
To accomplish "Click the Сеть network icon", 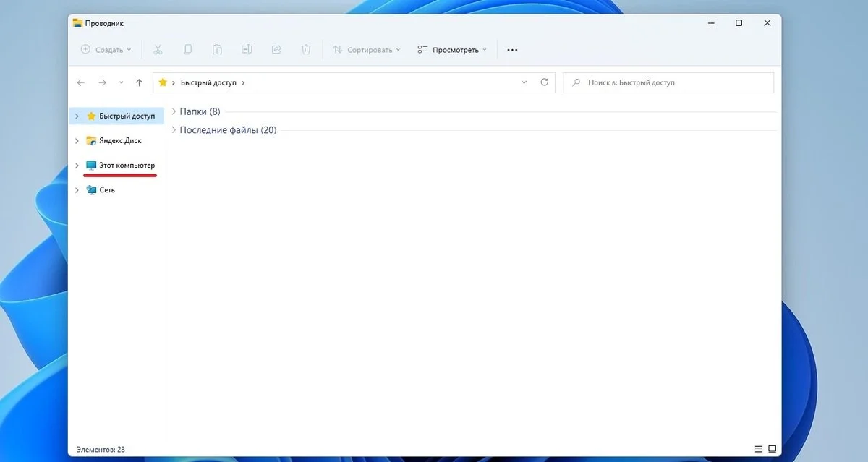I will click(91, 190).
